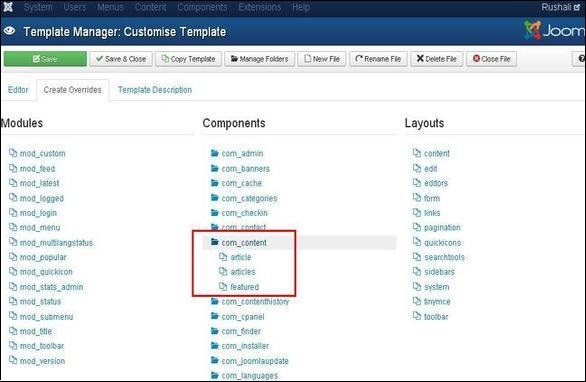
Task: Click the Rename File button
Action: [378, 59]
